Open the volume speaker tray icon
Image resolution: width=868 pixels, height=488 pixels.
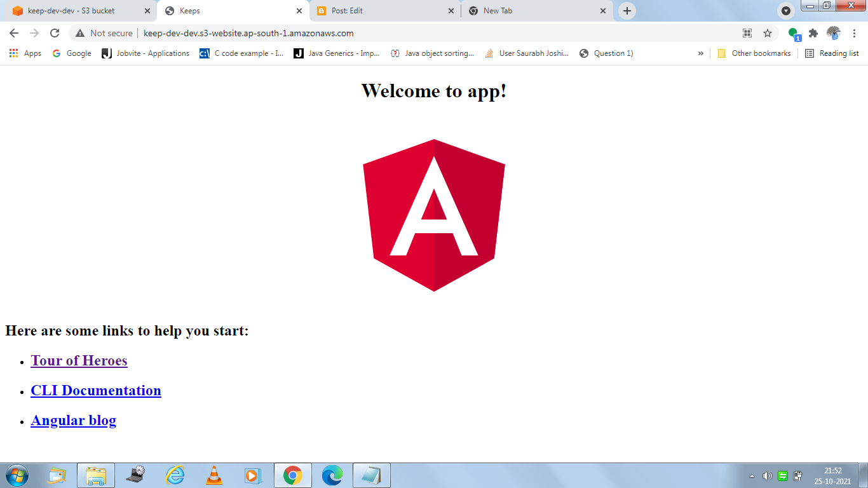click(x=767, y=475)
